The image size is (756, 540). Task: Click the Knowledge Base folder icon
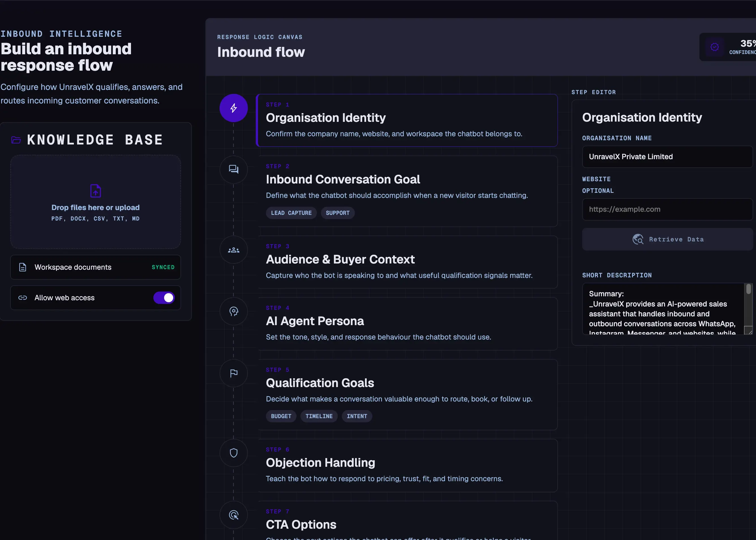16,140
